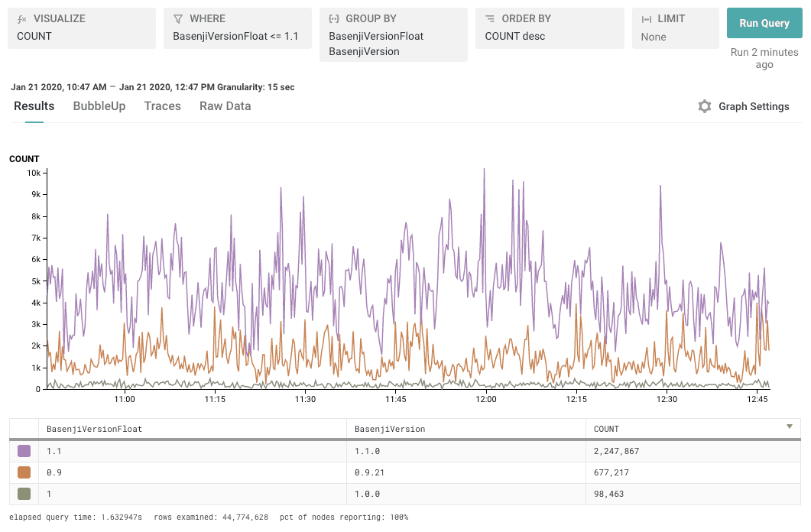Image resolution: width=811 pixels, height=532 pixels.
Task: Click the GROUP BY braces icon
Action: coord(334,18)
